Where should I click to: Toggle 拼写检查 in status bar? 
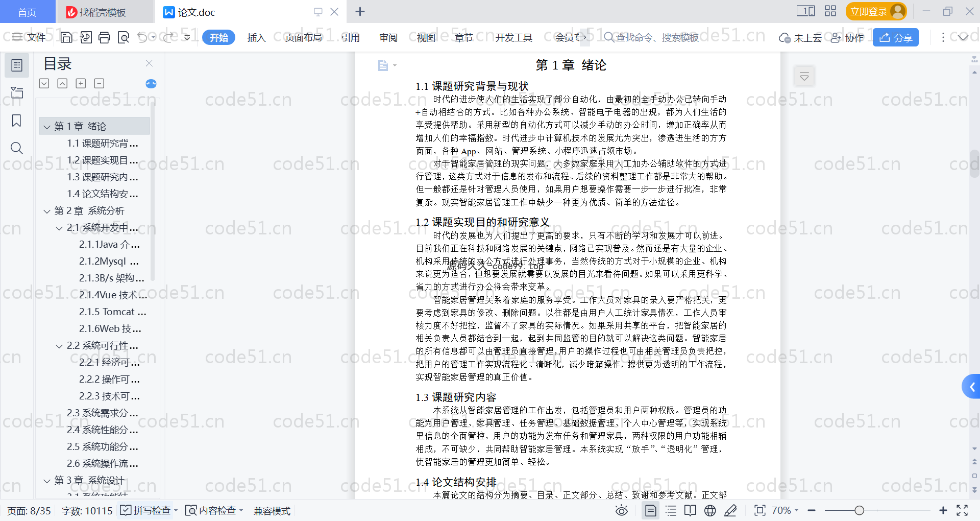click(145, 510)
